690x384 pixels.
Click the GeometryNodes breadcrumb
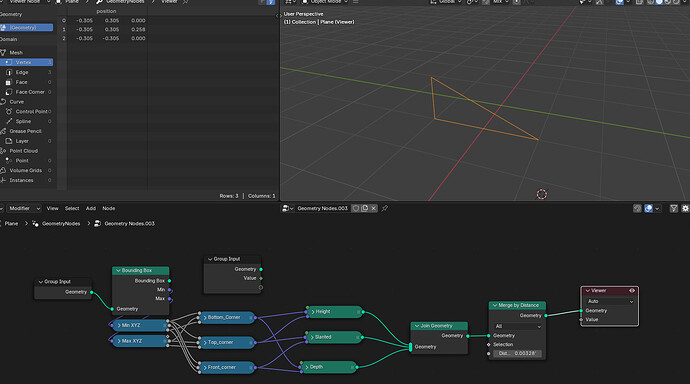click(61, 223)
